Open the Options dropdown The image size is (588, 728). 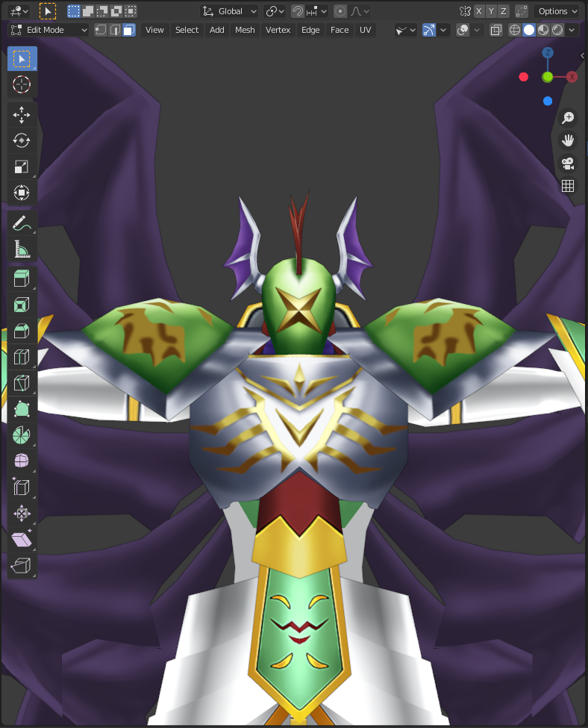557,11
